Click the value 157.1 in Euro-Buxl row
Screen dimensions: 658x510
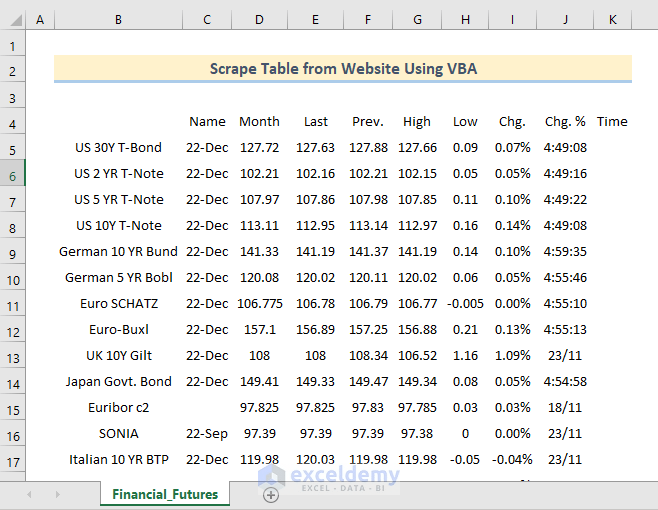coord(259,330)
